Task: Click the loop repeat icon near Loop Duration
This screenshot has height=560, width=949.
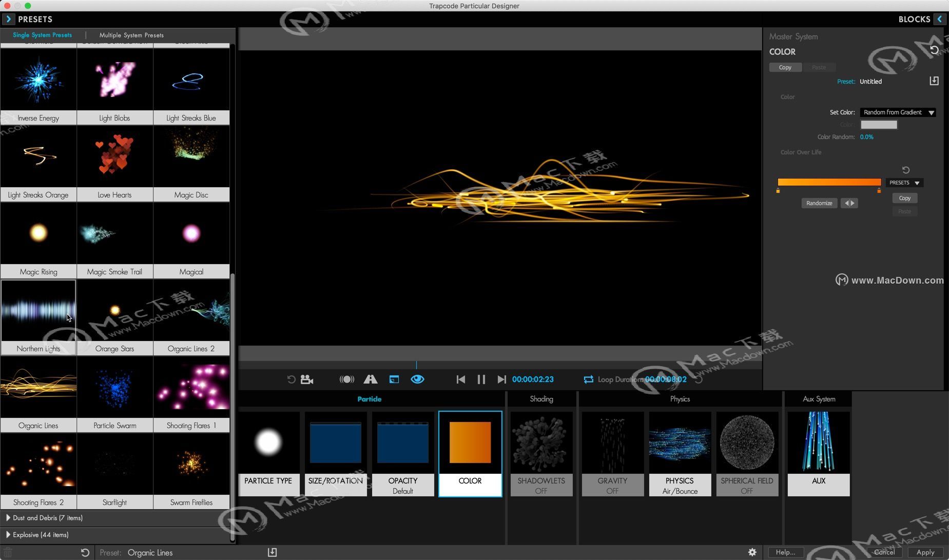Action: click(588, 379)
